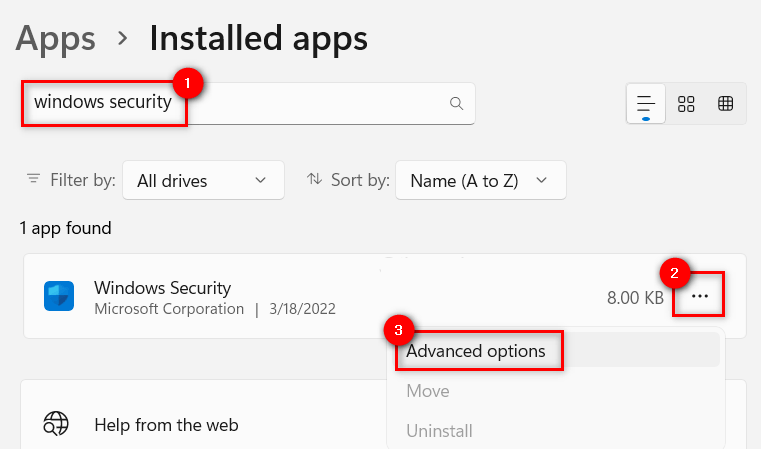The image size is (761, 449).
Task: Click the Windows Security app name
Action: tap(163, 288)
